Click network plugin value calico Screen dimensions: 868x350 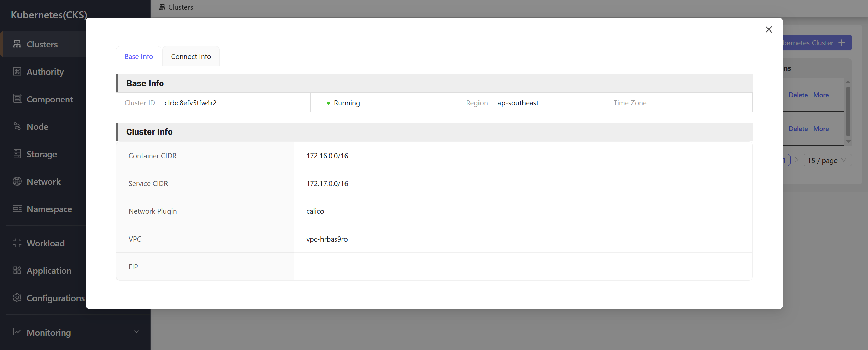tap(315, 211)
